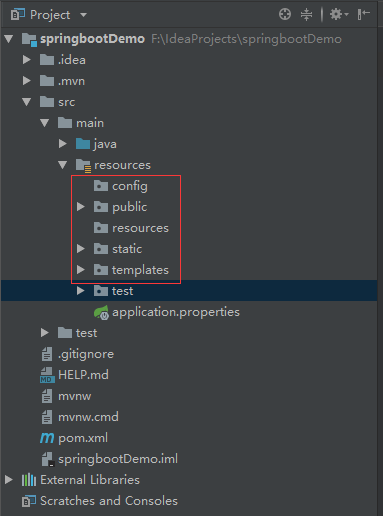The height and width of the screenshot is (516, 383).
Task: Expand the templates folder arrow
Action: (81, 270)
